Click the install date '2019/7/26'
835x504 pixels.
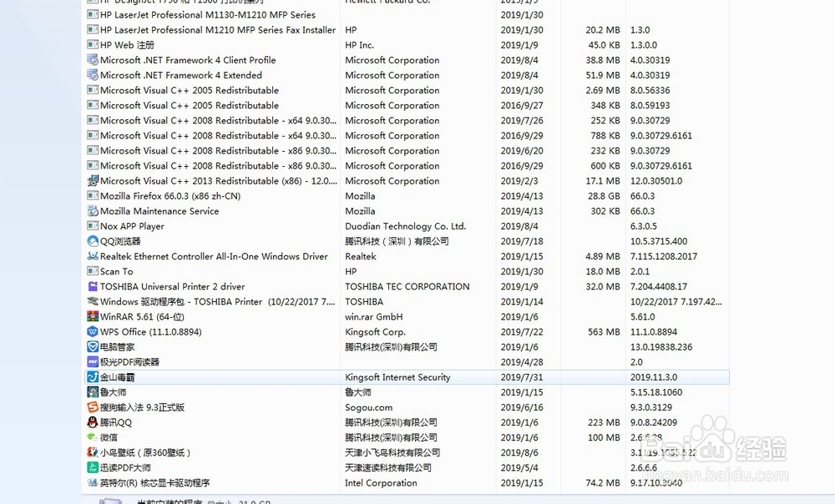click(x=522, y=120)
